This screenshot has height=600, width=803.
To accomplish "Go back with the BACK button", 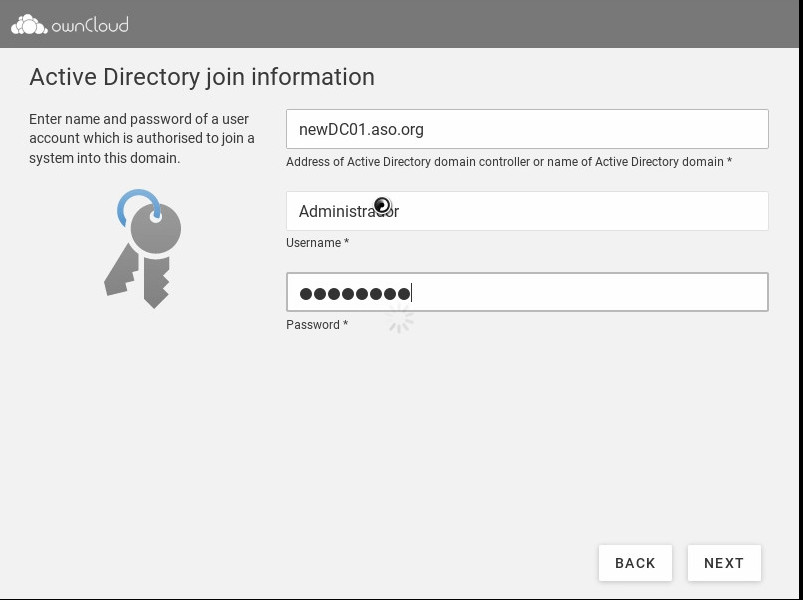I will pos(635,563).
